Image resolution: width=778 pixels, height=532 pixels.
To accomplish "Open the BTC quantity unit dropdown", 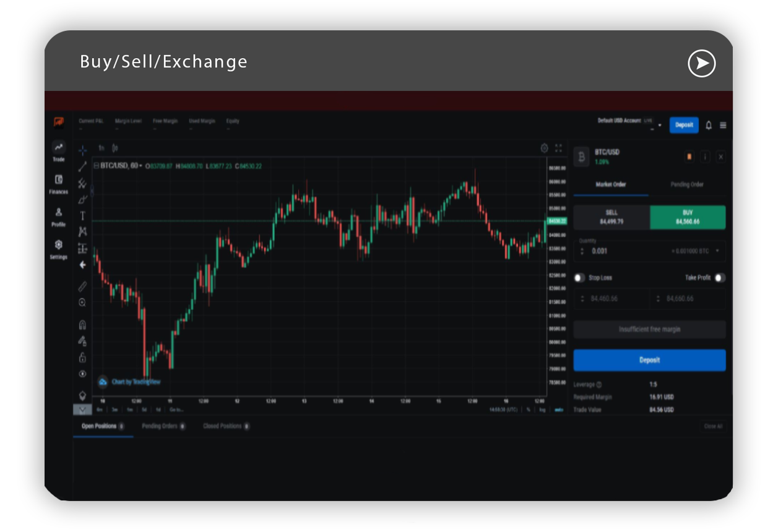I will pyautogui.click(x=717, y=251).
